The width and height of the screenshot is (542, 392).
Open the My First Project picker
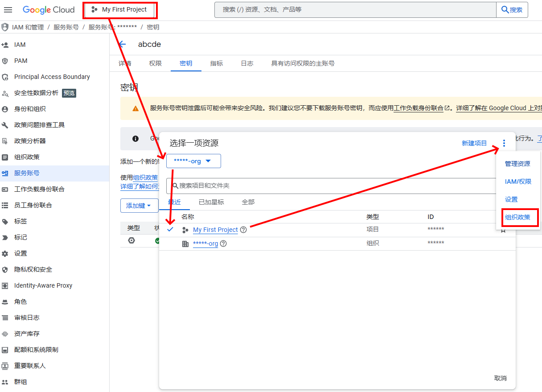tap(119, 9)
